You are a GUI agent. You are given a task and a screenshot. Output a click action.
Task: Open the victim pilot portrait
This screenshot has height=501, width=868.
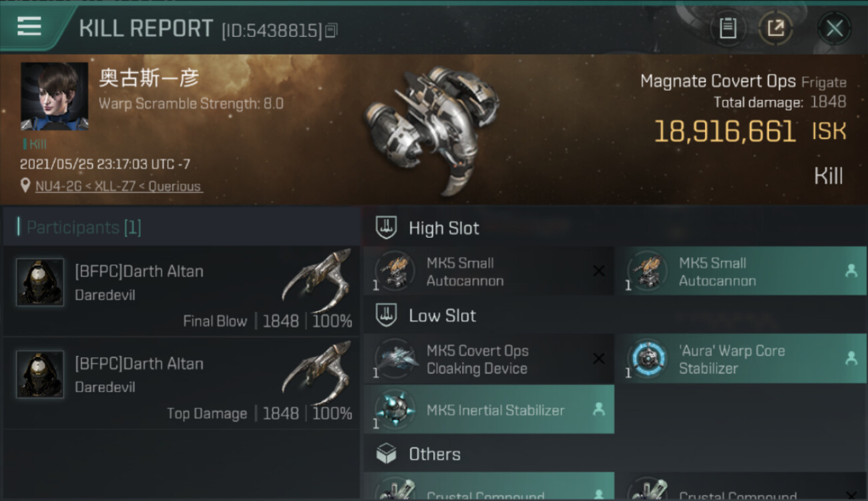click(x=54, y=96)
